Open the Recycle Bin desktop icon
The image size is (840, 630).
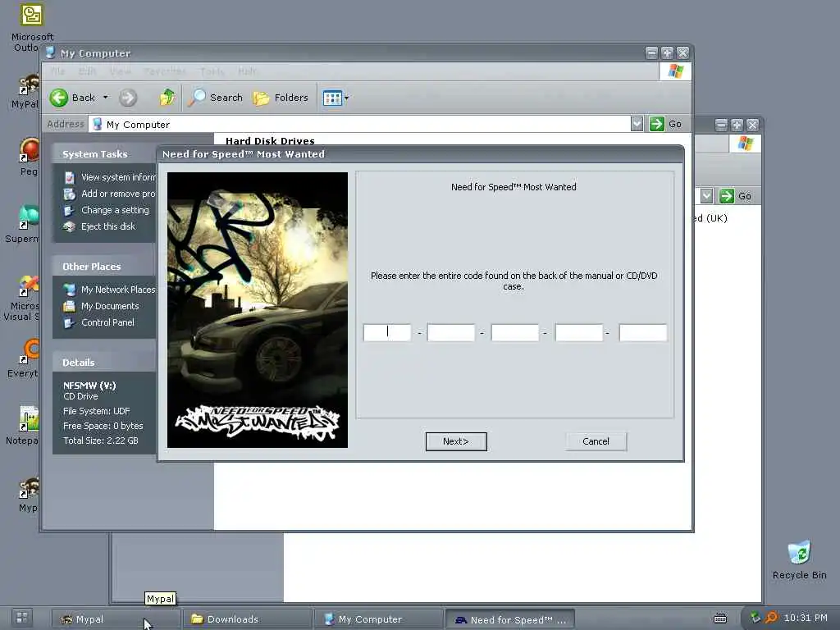pos(799,560)
